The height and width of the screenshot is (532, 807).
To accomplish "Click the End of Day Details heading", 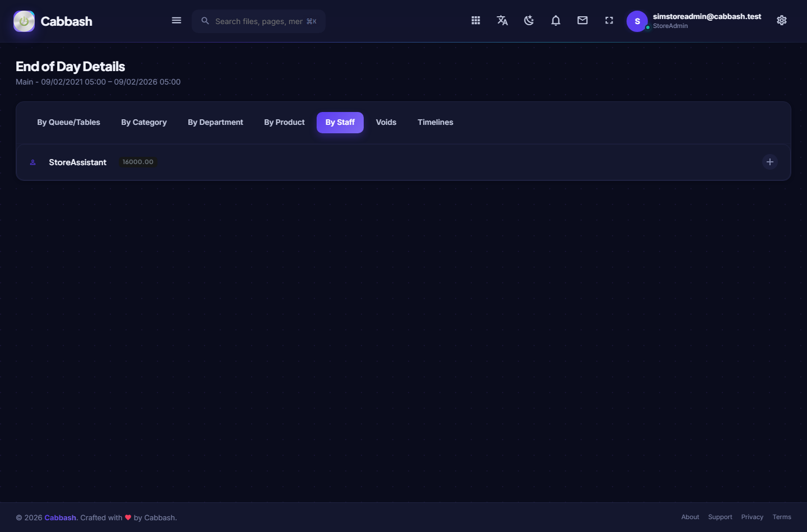I will (70, 67).
